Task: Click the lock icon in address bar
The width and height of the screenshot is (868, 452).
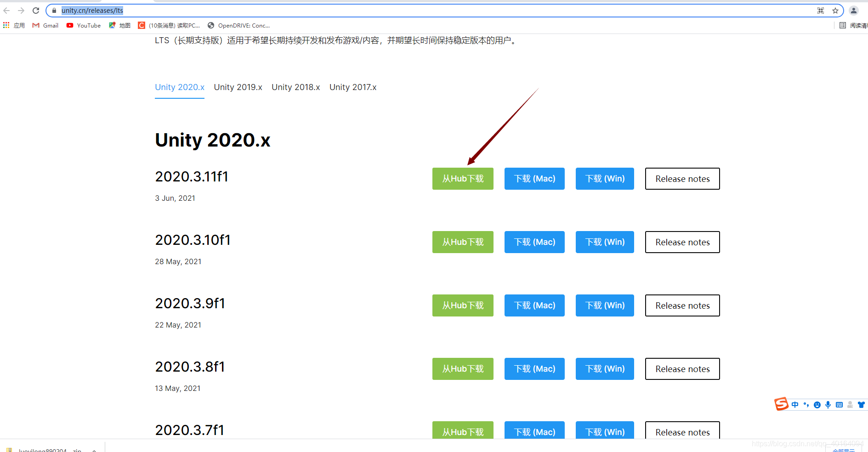Action: (x=54, y=11)
